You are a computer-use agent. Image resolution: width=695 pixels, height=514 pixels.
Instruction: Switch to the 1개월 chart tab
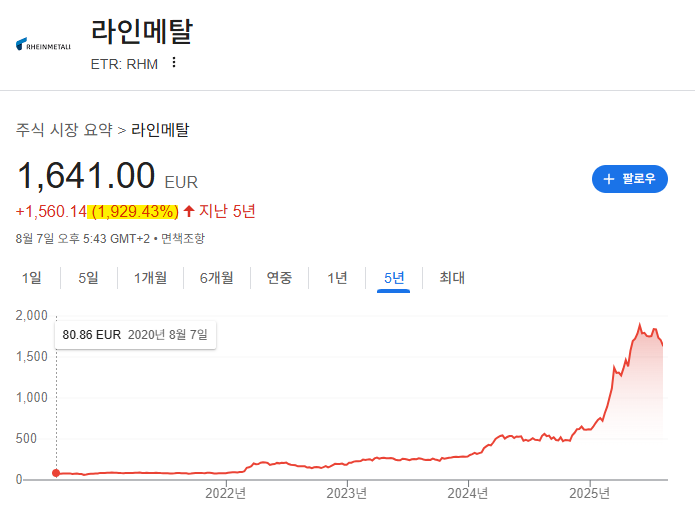(150, 278)
